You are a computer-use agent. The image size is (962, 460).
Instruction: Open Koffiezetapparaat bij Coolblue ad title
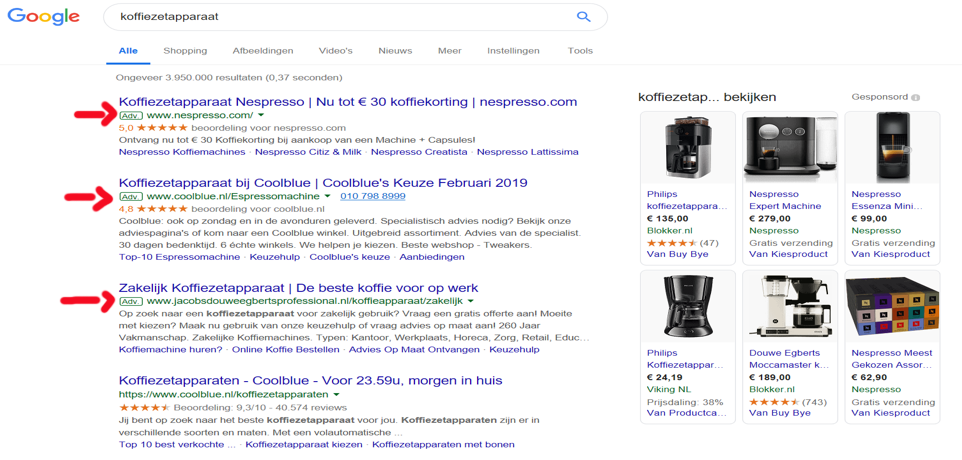[x=323, y=183]
